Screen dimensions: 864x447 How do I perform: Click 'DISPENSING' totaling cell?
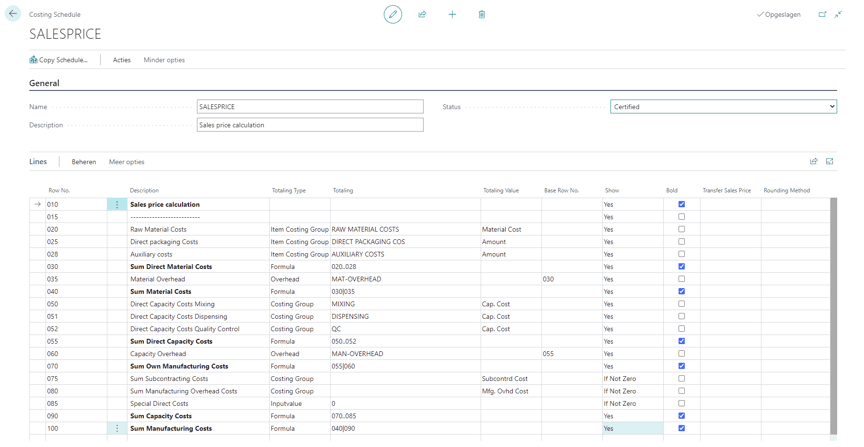tap(405, 316)
